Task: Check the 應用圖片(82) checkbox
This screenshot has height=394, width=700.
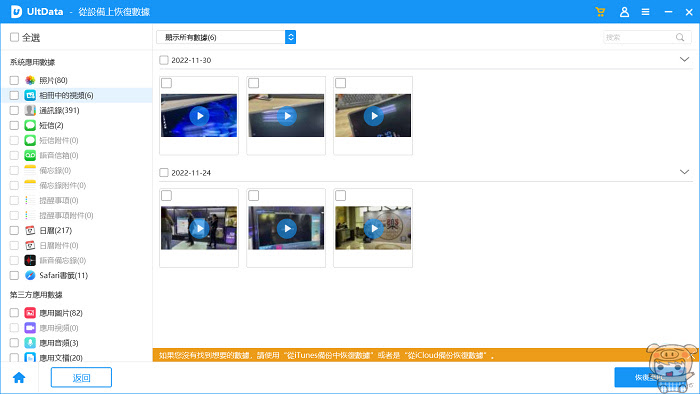Action: click(14, 313)
